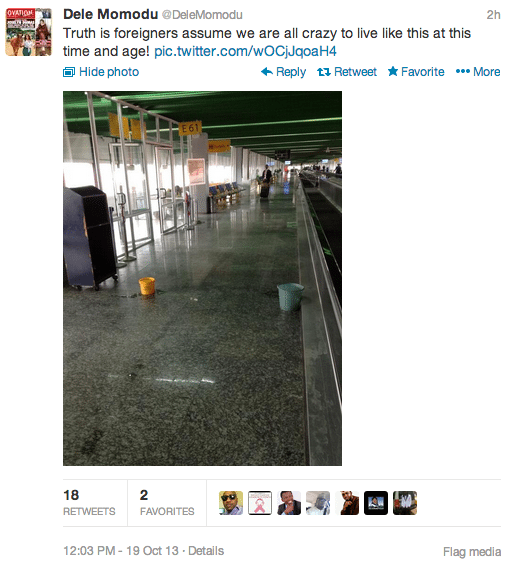Open Dele Momodu's profile avatar
Viewport: 506px width, 570px height.
pyautogui.click(x=28, y=32)
